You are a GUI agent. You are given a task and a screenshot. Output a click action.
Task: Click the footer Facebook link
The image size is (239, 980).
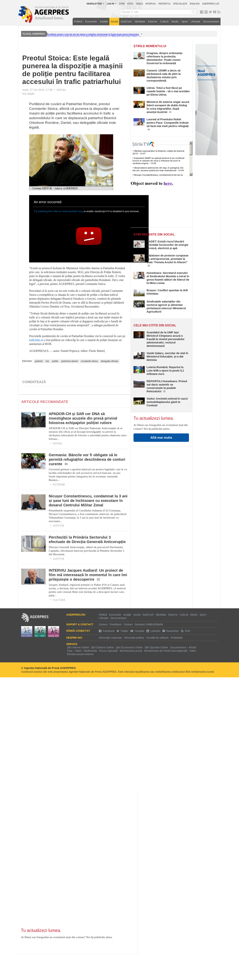107,631
